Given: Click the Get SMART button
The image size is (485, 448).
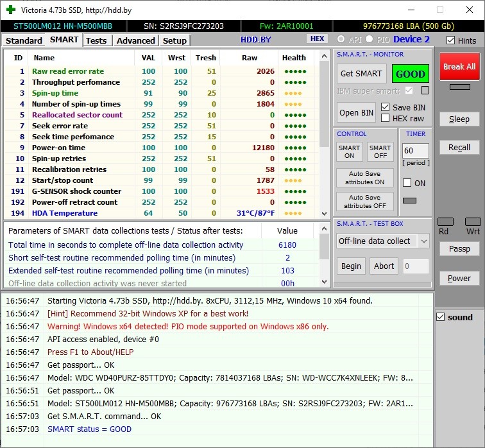Looking at the screenshot, I should [x=361, y=74].
